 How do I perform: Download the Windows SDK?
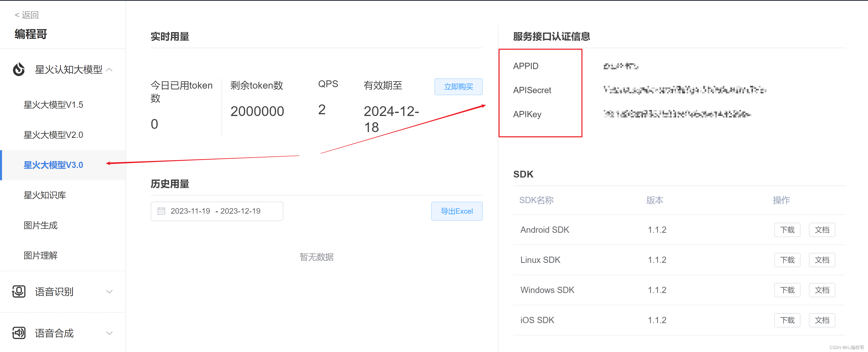click(x=787, y=290)
